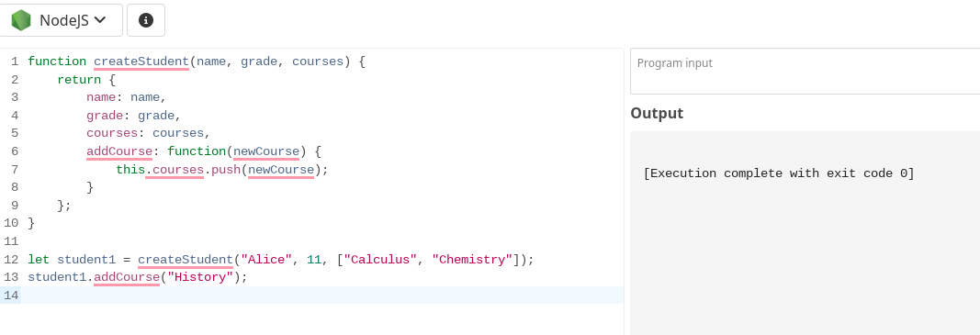Viewport: 980px width, 335px height.
Task: Click line number 12 in the gutter
Action: coord(11,260)
